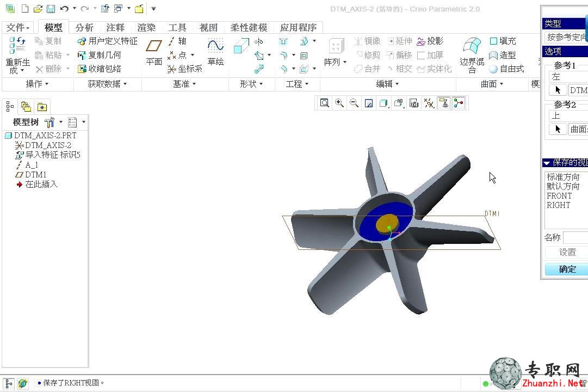Click 确定 to confirm orientation

coord(567,269)
